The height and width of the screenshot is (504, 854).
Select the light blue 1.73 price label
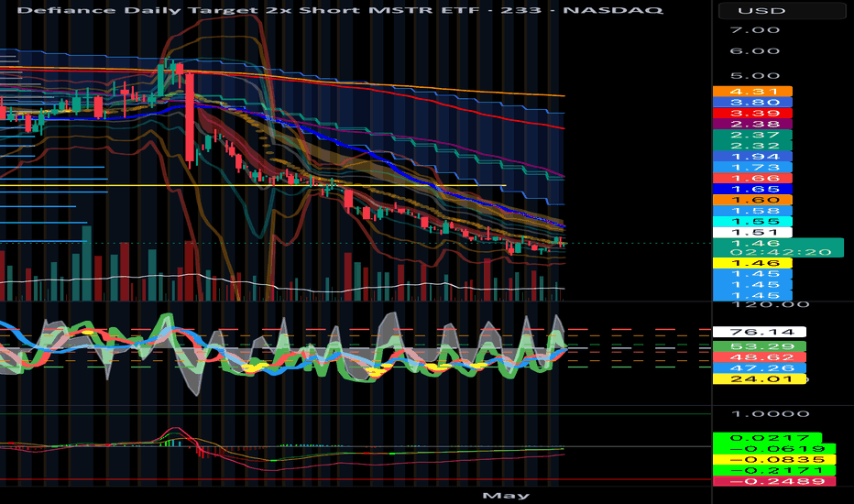tap(752, 168)
